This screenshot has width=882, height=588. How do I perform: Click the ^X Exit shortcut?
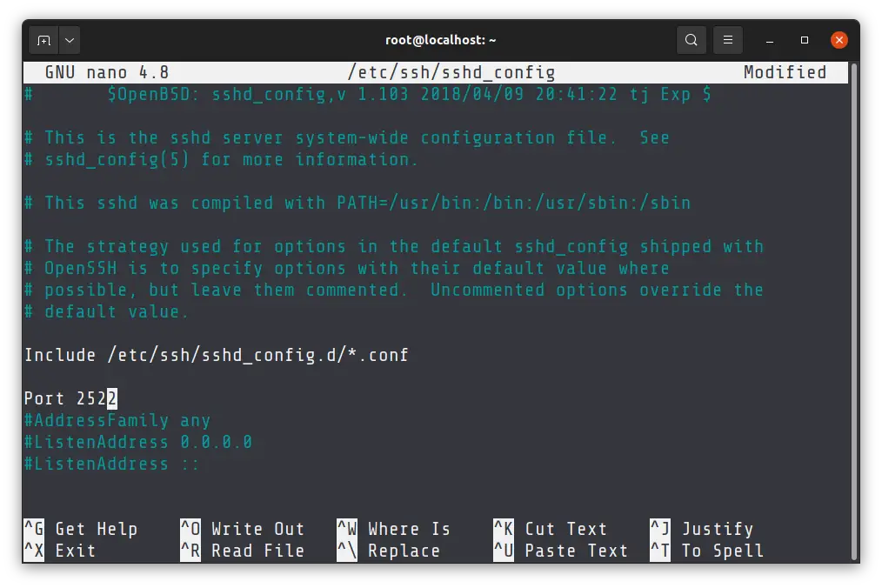(59, 551)
